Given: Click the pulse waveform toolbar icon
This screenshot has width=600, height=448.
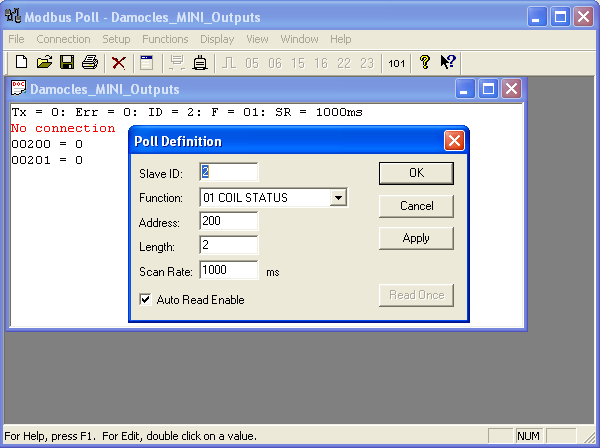Looking at the screenshot, I should coord(229,62).
